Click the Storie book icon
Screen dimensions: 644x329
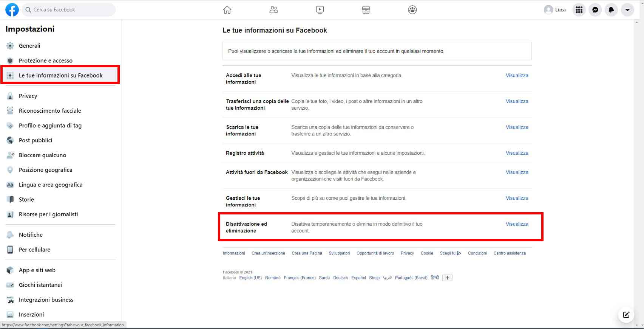click(x=10, y=200)
